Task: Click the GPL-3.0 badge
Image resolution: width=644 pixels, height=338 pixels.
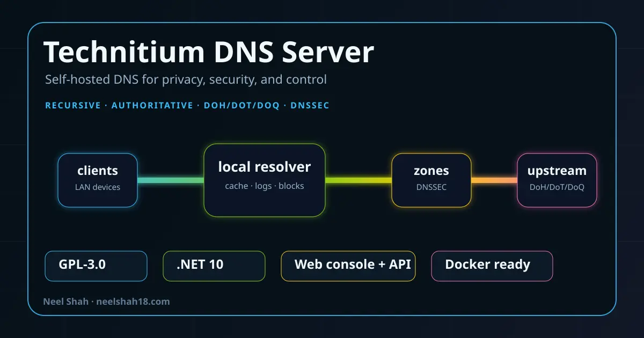Action: click(96, 266)
